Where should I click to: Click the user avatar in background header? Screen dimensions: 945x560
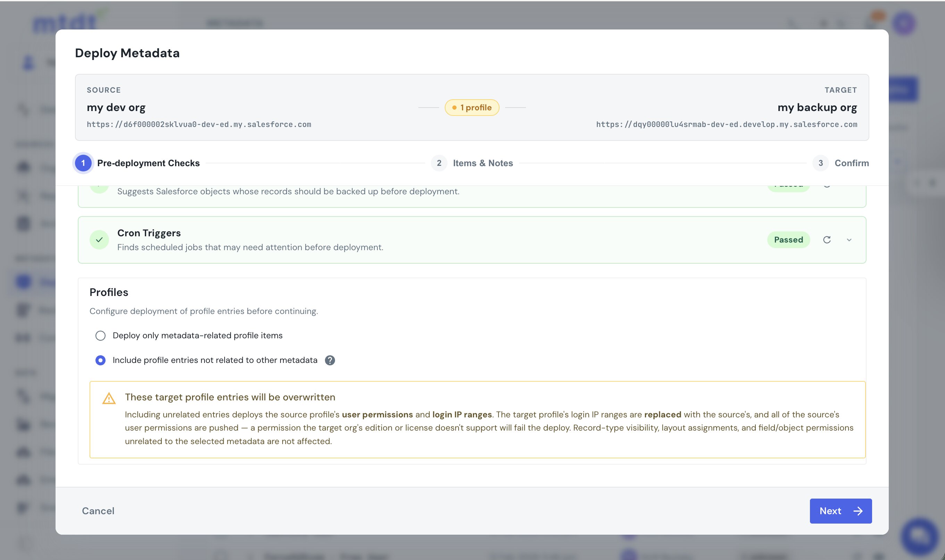click(x=904, y=23)
